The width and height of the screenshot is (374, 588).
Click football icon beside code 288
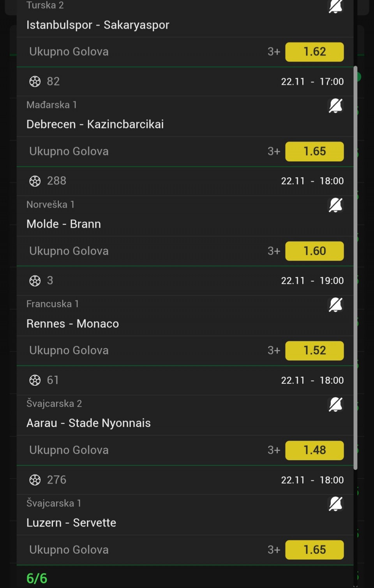(35, 181)
